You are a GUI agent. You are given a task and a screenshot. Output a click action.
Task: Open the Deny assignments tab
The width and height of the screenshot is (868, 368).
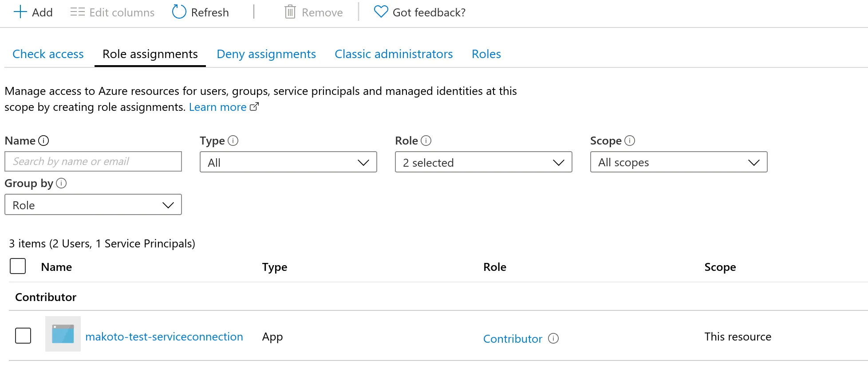coord(266,54)
